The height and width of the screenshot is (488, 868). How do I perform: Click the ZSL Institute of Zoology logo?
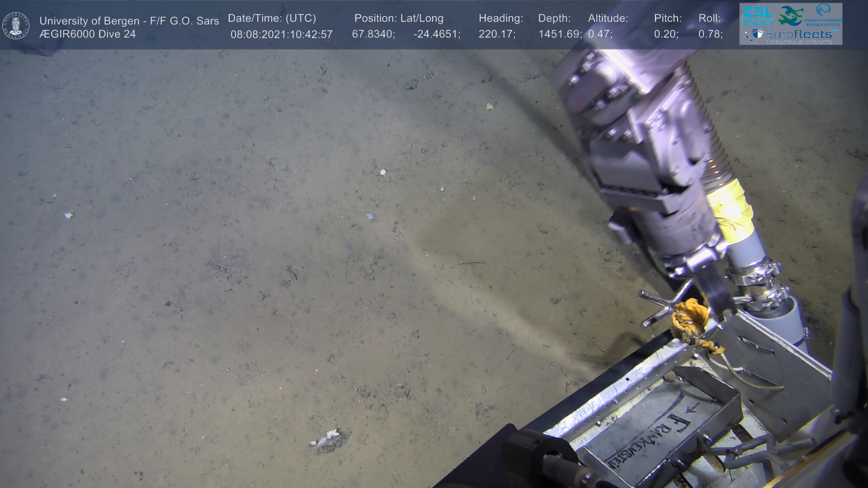pyautogui.click(x=757, y=16)
